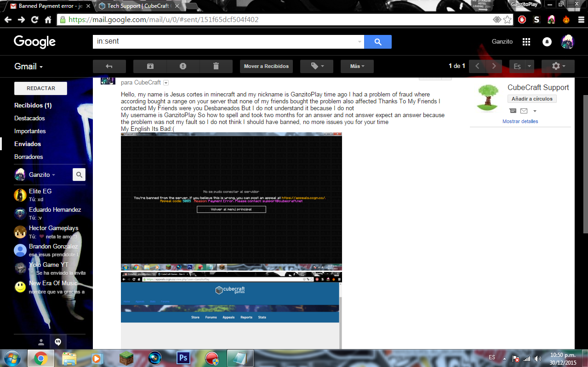
Task: Open the Hangouts conversations icon
Action: click(x=58, y=342)
